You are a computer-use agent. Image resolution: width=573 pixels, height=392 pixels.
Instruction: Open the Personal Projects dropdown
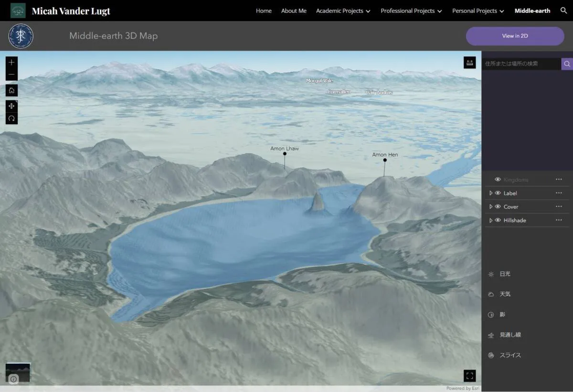478,11
